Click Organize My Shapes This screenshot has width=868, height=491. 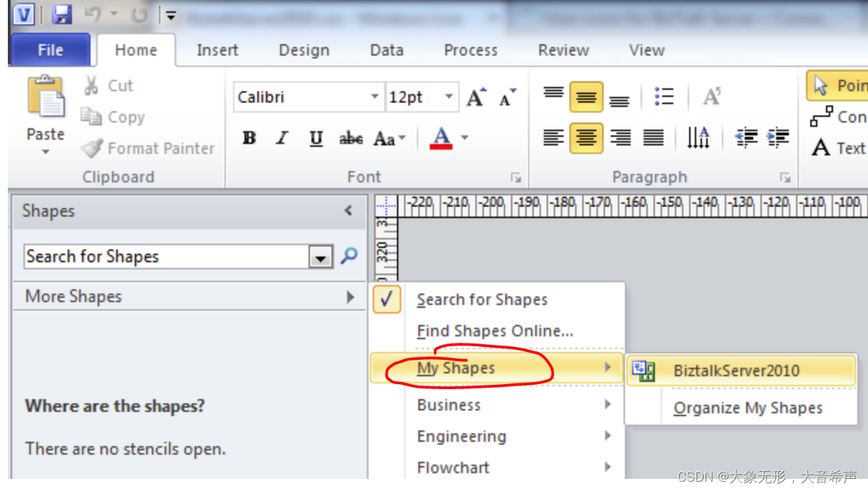tap(748, 408)
